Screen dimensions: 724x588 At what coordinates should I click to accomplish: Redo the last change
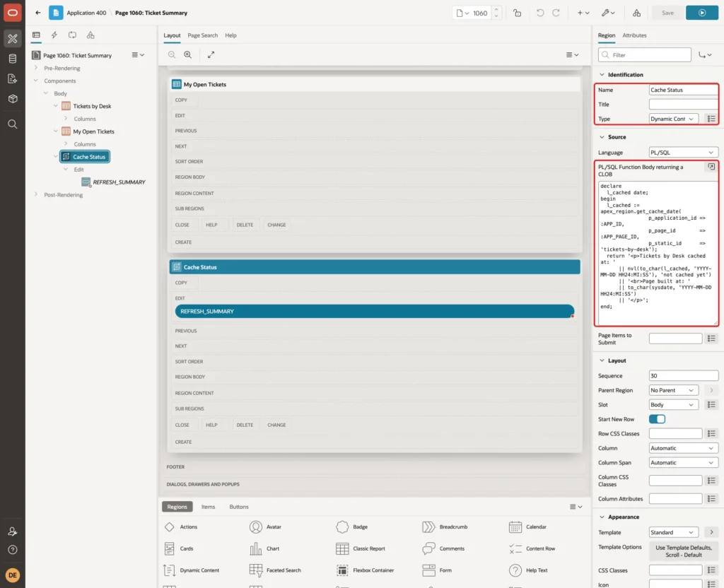[556, 13]
